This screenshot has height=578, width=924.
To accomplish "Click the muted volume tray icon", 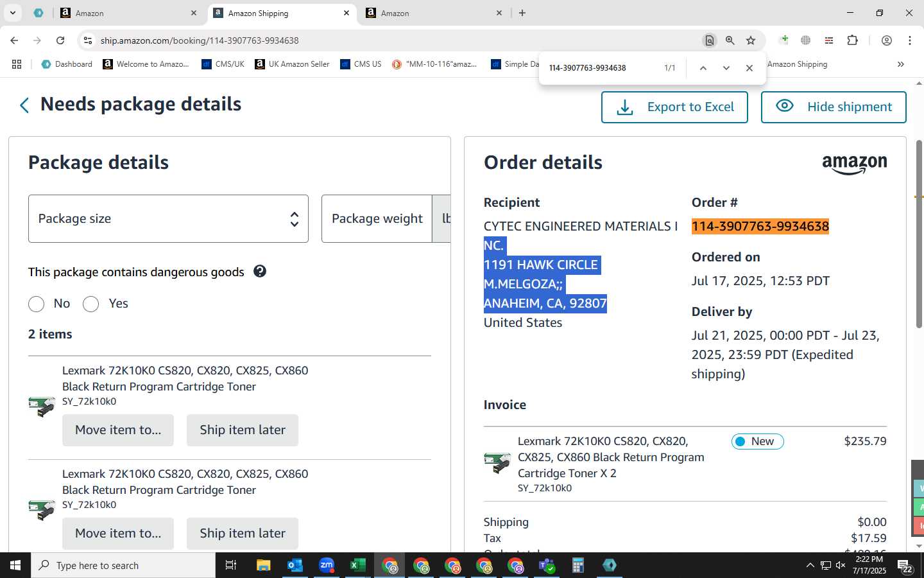I will click(x=841, y=565).
